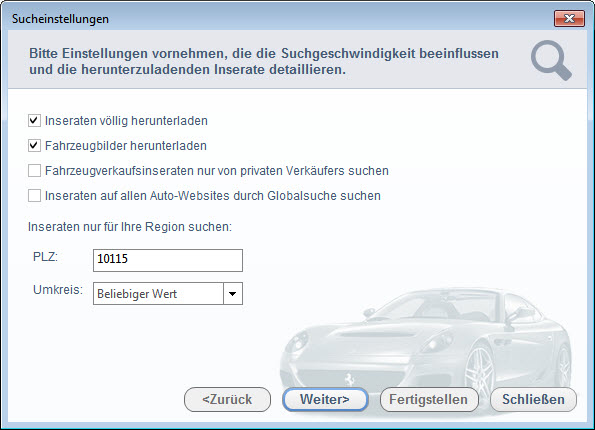This screenshot has width=595, height=430.
Task: Click 'Inseraten nur für Ihre Region suchen' text
Action: pyautogui.click(x=130, y=227)
